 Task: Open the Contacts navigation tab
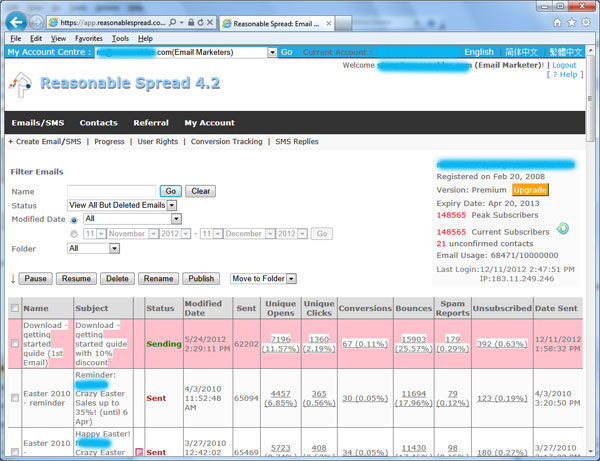98,123
